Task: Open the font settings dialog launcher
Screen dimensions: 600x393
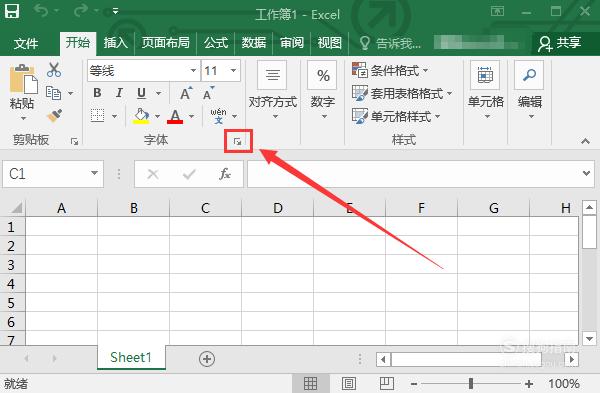Action: 238,142
